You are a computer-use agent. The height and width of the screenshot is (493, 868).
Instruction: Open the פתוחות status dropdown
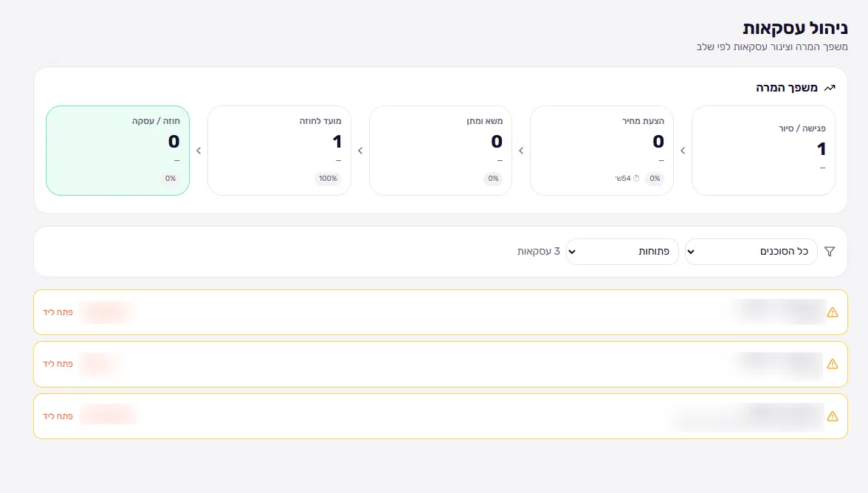point(622,252)
